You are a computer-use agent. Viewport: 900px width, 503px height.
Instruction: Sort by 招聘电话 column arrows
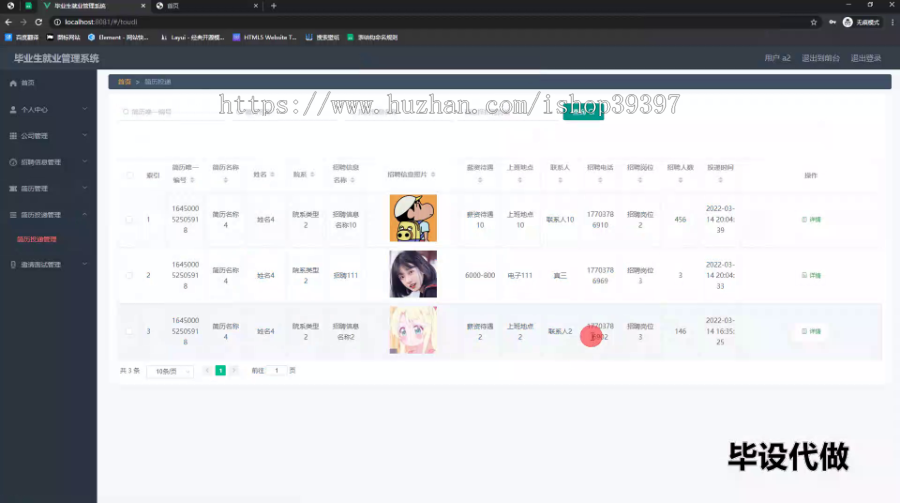coord(600,180)
